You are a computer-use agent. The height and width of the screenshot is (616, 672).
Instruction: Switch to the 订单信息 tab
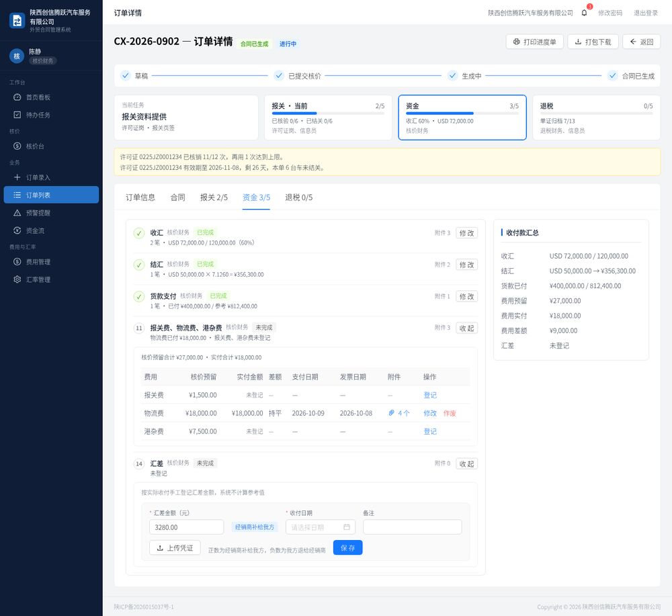click(x=140, y=197)
